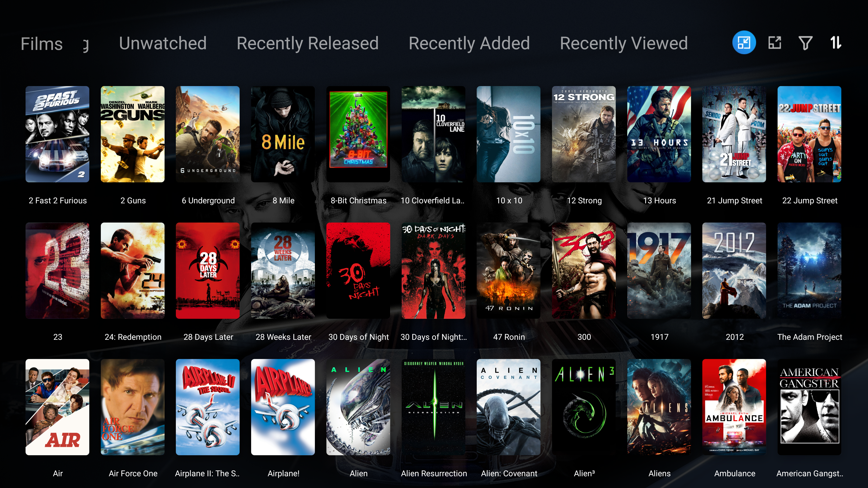Viewport: 868px width, 488px height.
Task: Choose the Airplane! poster
Action: (283, 407)
